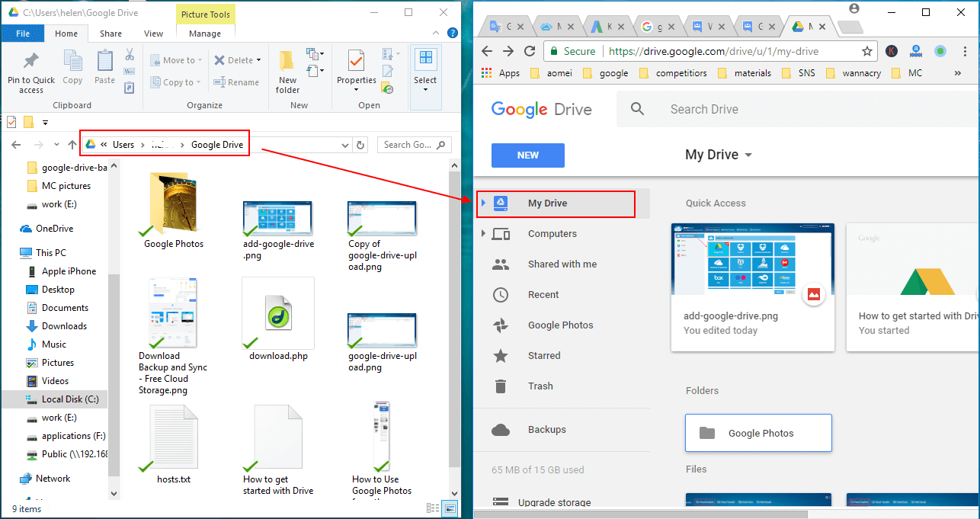Open address bar history dropdown in Explorer
The height and width of the screenshot is (519, 980).
click(x=346, y=145)
